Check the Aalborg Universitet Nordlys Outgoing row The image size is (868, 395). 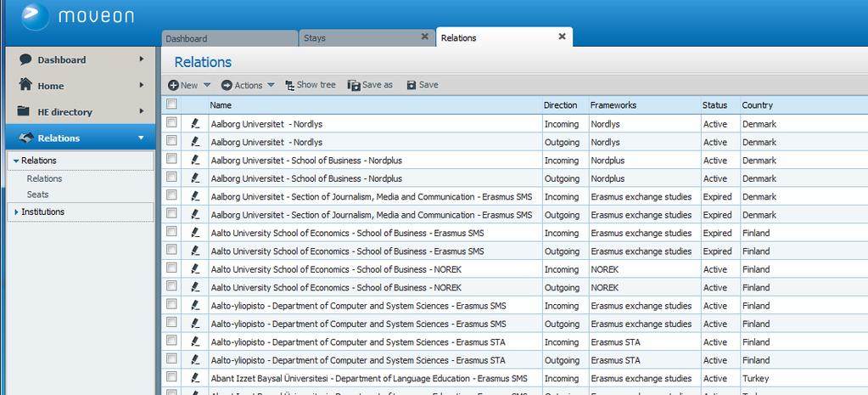(x=171, y=140)
